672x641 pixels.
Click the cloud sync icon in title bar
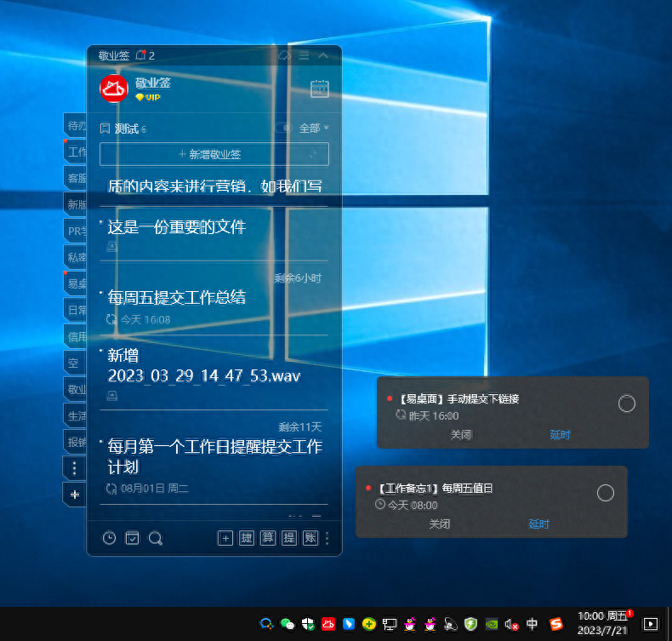tap(285, 55)
